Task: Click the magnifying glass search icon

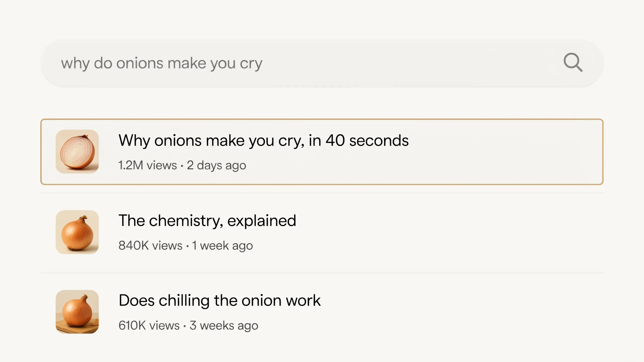Action: click(x=573, y=62)
